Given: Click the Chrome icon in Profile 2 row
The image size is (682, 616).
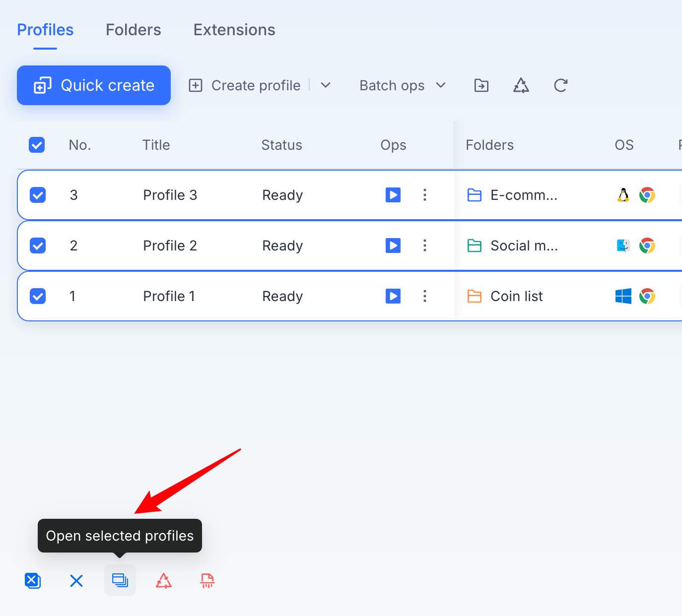Looking at the screenshot, I should tap(647, 246).
